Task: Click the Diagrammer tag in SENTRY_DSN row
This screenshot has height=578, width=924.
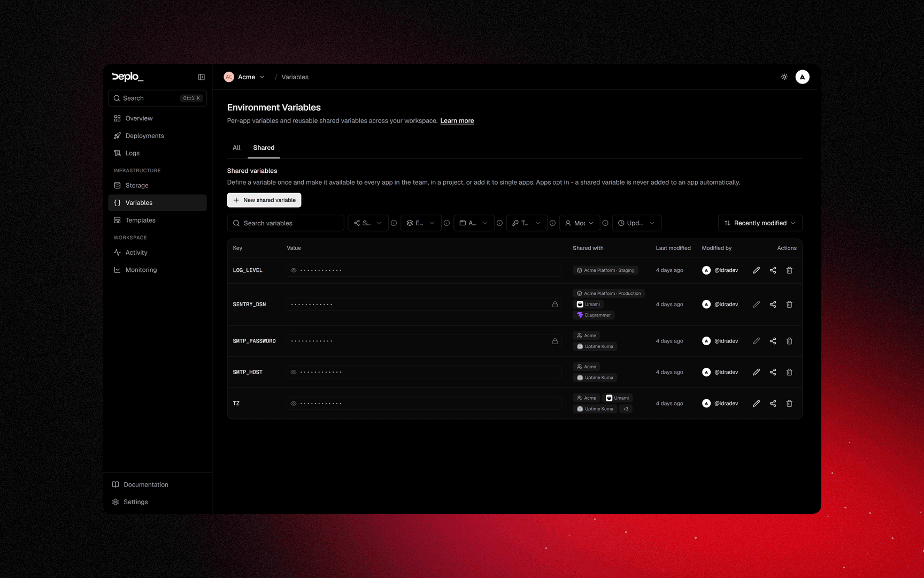Action: pos(594,315)
